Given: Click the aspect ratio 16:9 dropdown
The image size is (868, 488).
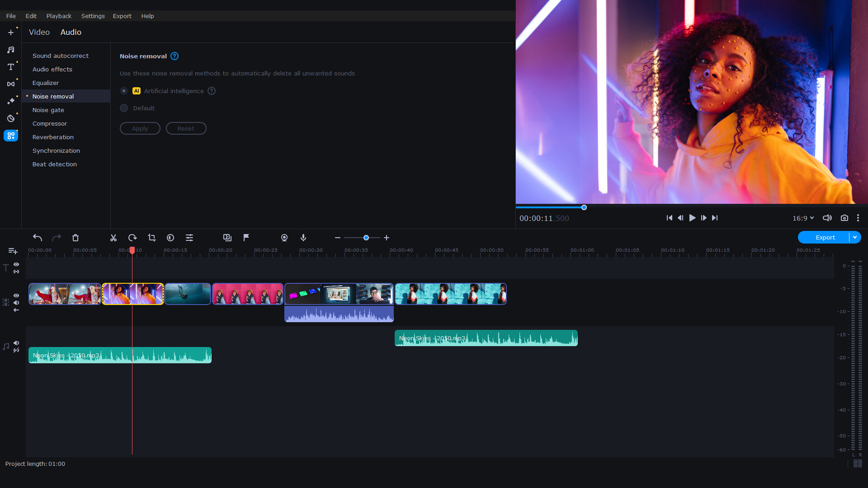Looking at the screenshot, I should tap(804, 217).
